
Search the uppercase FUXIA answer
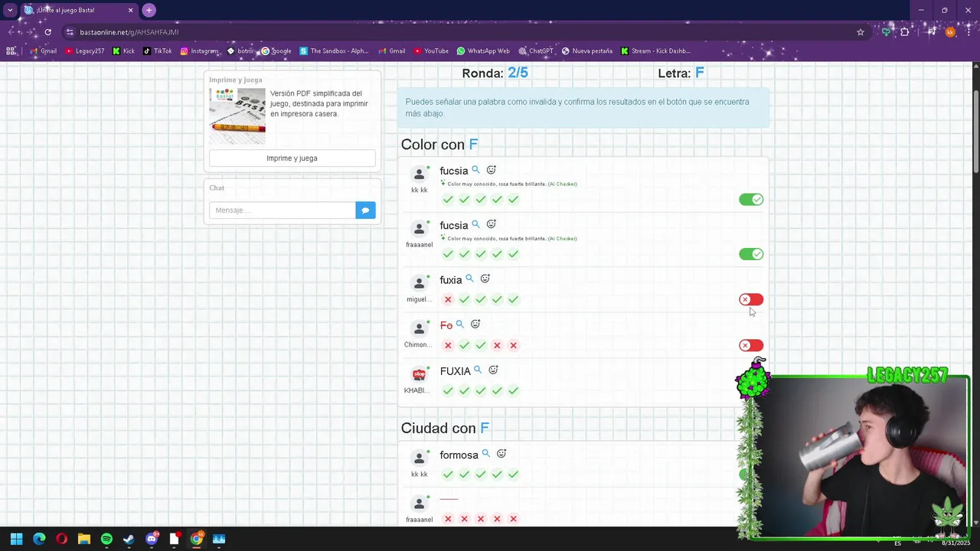(x=478, y=370)
